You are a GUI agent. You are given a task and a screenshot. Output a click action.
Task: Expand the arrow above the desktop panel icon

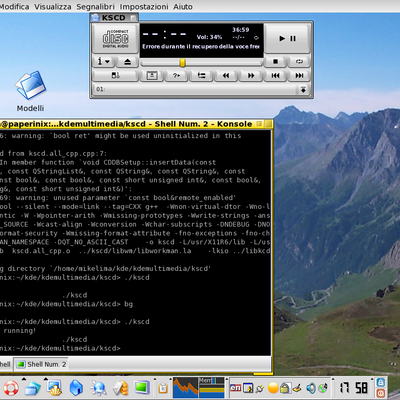[x=46, y=379]
